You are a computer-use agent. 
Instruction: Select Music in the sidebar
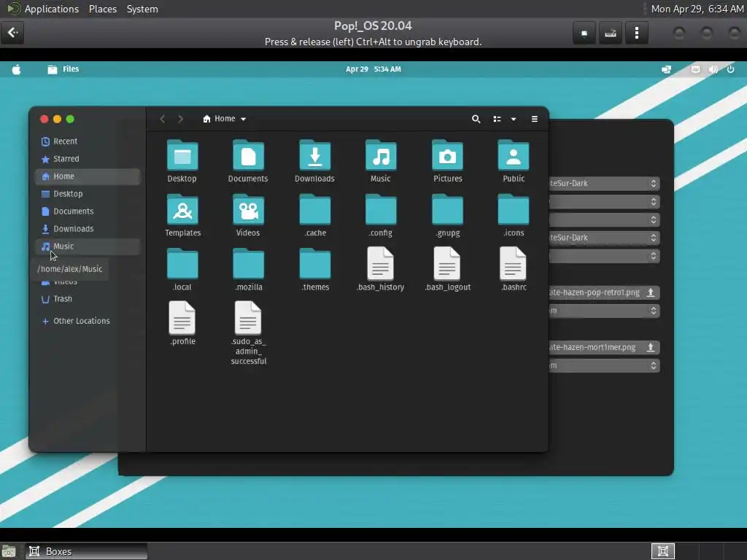point(88,246)
